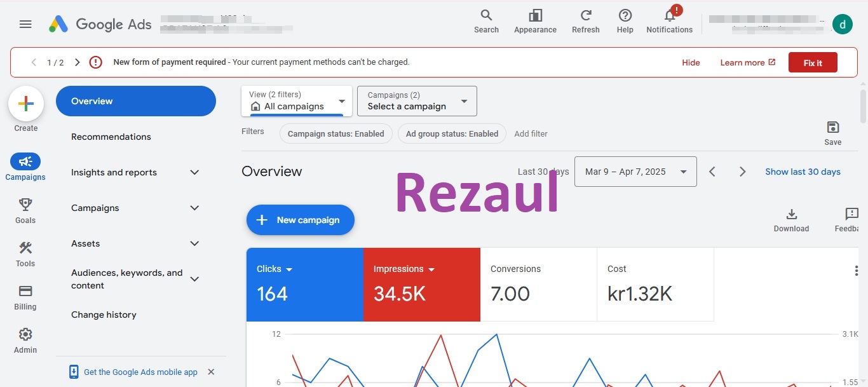Download the overview report

[791, 220]
